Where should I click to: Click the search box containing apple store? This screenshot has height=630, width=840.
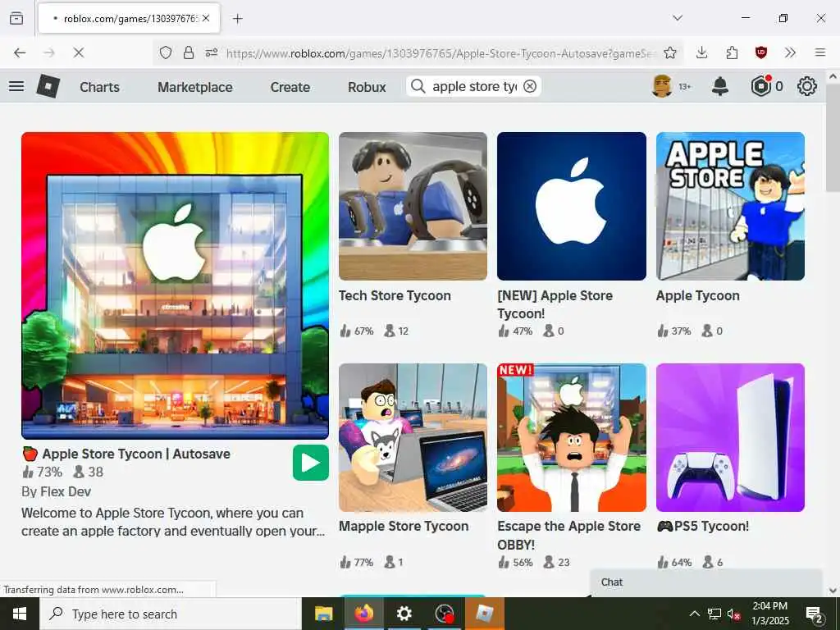point(474,86)
